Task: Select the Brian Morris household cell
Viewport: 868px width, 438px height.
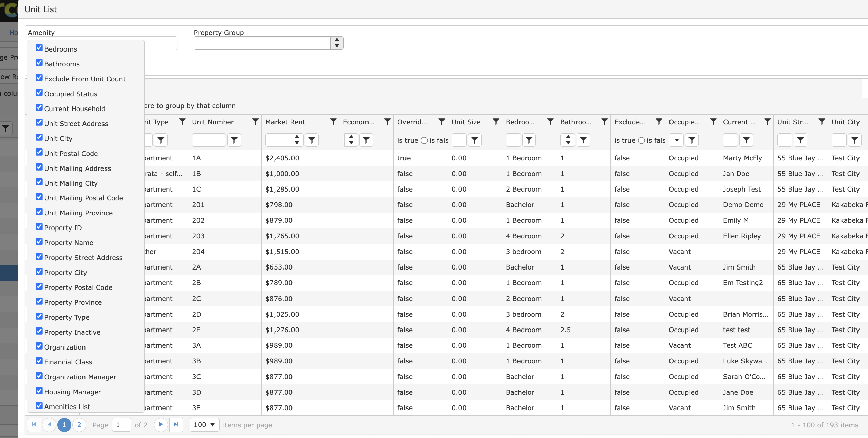Action: [746, 314]
